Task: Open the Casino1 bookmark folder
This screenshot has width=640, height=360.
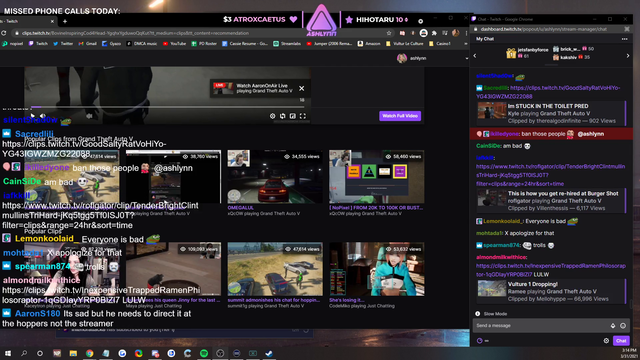Action: pos(440,43)
